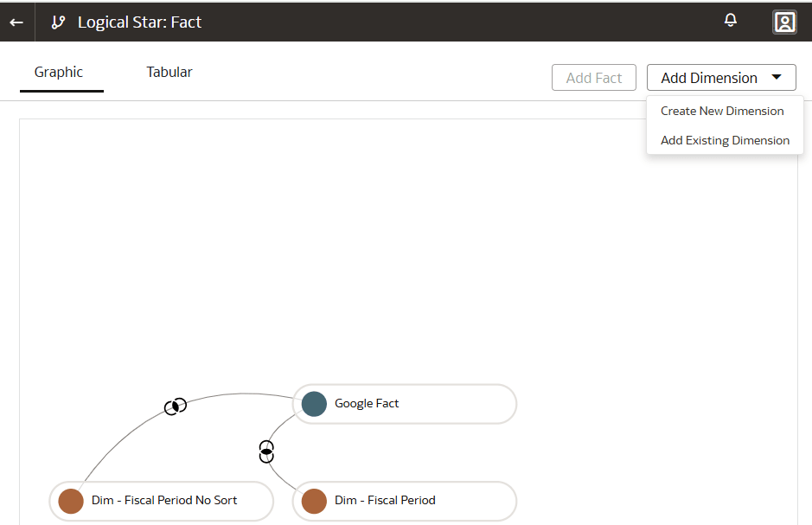Click the Add Dimension button label
The width and height of the screenshot is (812, 525).
[x=709, y=78]
